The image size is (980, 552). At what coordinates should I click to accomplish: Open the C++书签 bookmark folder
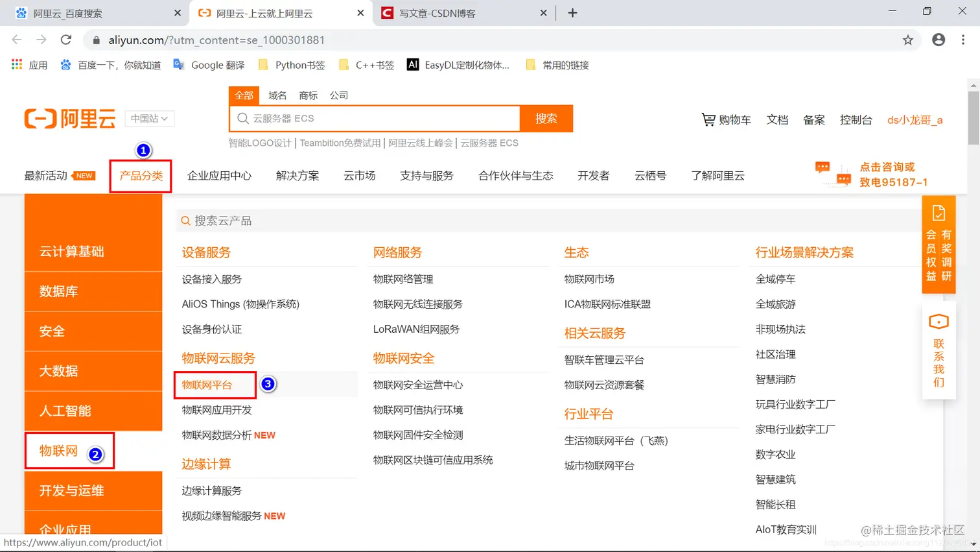pyautogui.click(x=366, y=65)
